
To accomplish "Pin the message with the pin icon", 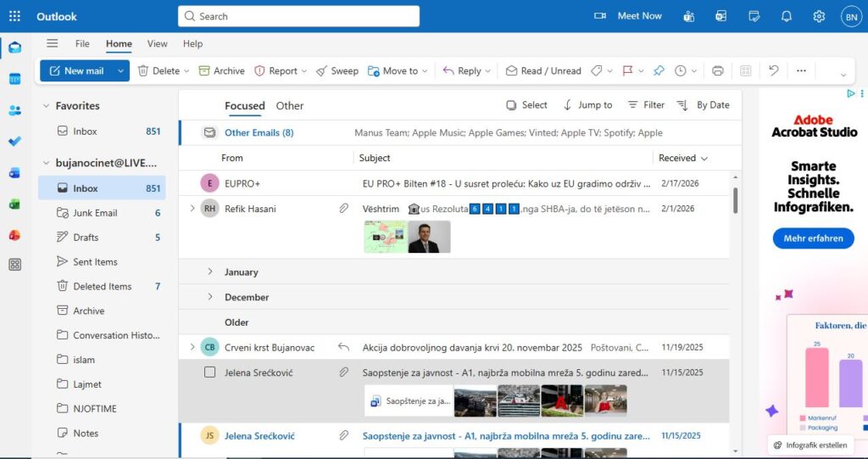I will point(659,71).
